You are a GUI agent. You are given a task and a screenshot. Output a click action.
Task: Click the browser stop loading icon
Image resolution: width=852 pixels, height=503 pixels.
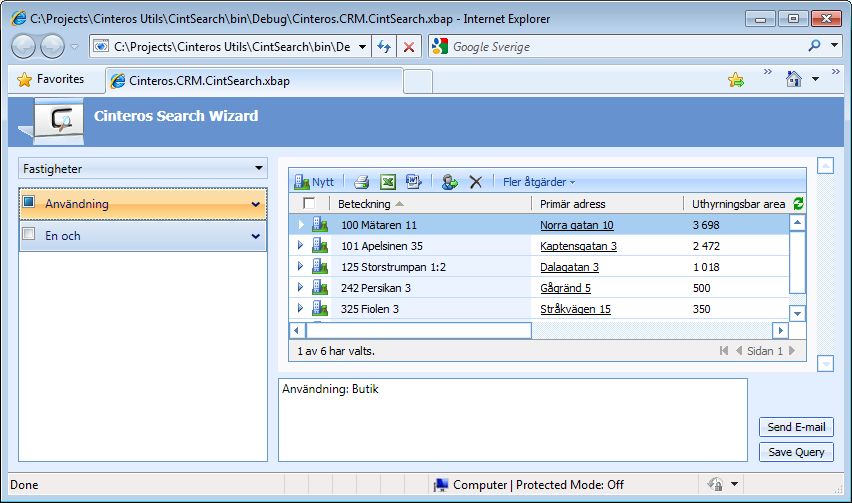pyautogui.click(x=409, y=47)
